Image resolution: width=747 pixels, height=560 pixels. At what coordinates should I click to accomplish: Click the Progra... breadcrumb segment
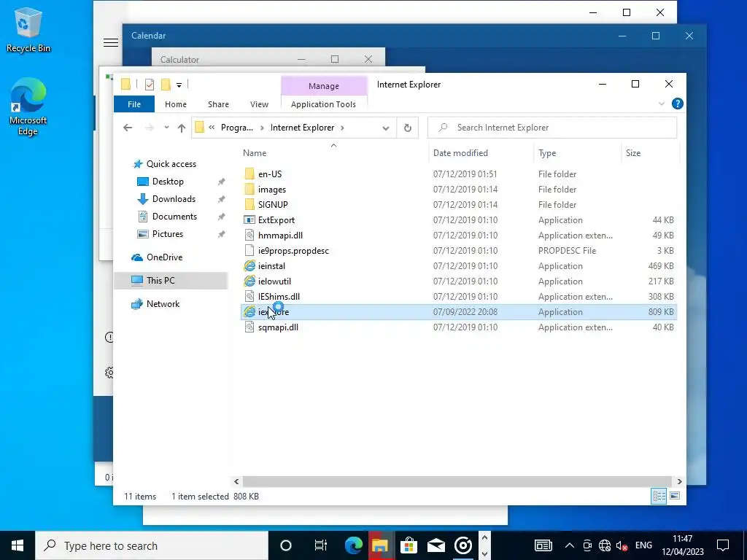(x=237, y=128)
